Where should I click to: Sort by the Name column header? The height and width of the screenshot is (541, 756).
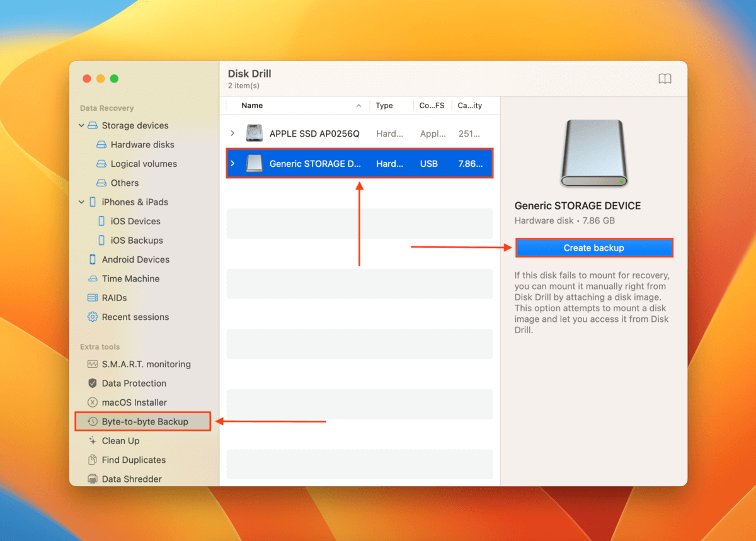click(x=252, y=106)
